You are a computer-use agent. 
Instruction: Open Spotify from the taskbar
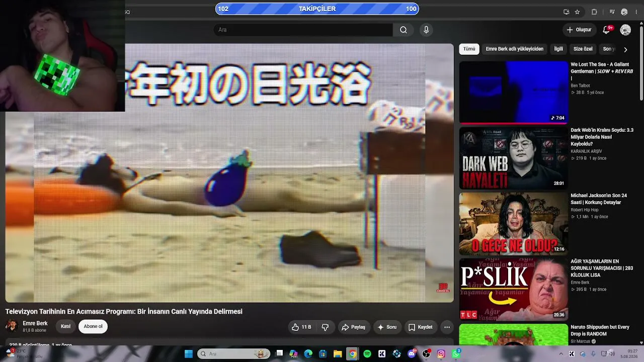point(367,354)
